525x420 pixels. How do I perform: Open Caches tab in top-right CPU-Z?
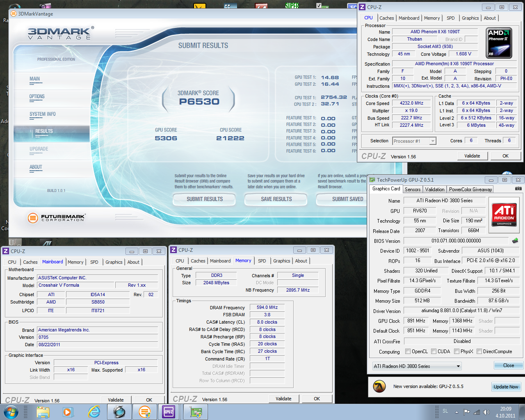386,18
